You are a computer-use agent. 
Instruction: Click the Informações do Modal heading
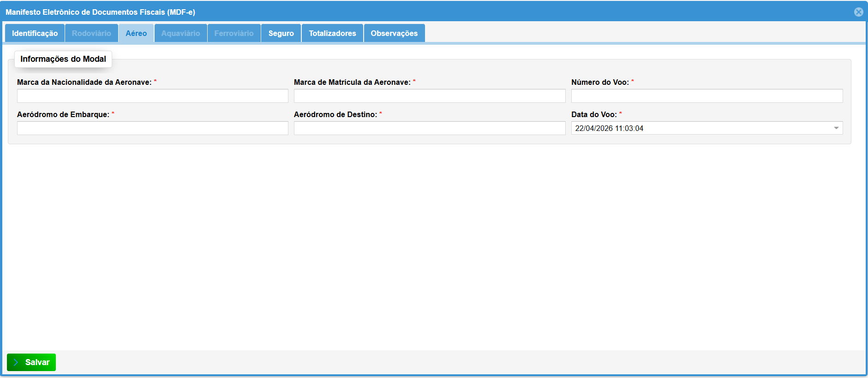[x=63, y=59]
